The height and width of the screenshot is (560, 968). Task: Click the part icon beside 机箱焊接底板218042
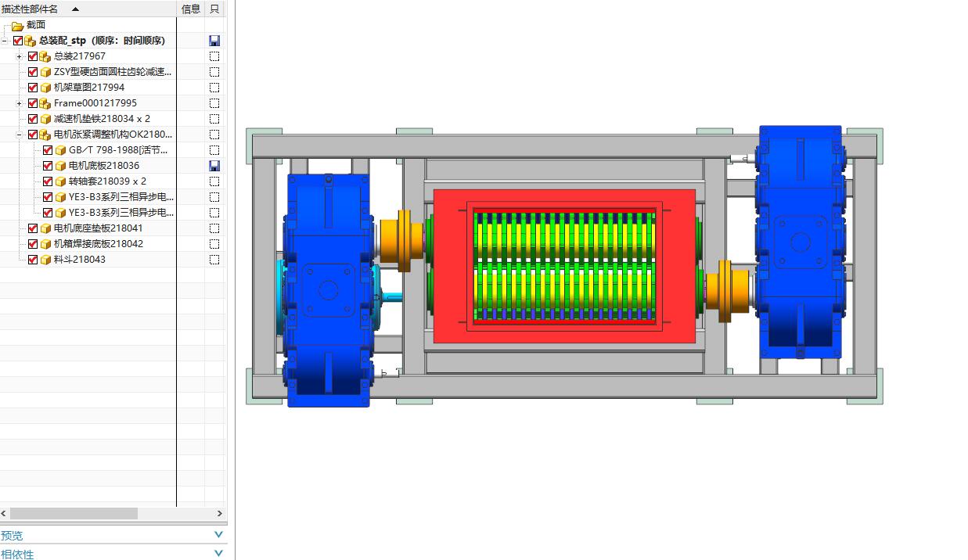[45, 244]
